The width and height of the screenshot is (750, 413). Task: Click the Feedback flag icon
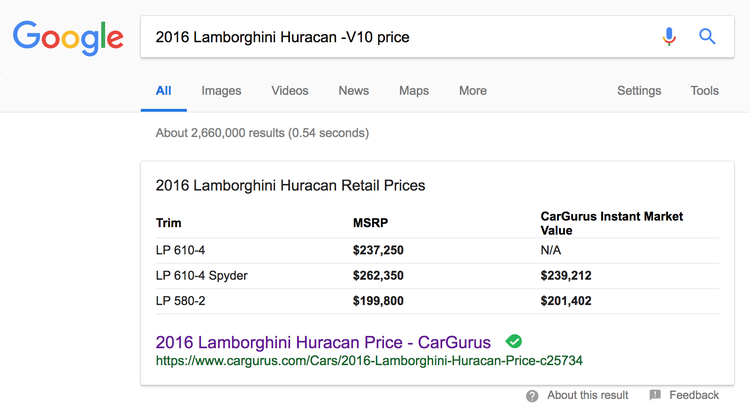coord(655,396)
